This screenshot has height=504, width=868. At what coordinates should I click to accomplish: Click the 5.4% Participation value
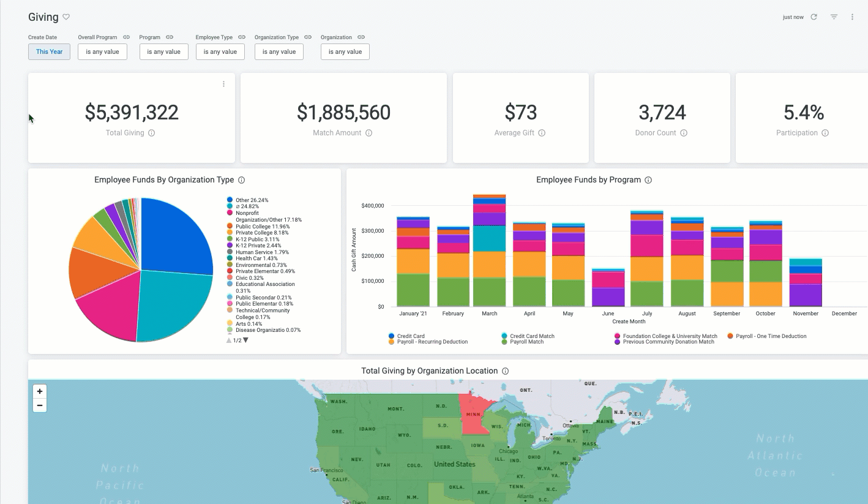[804, 112]
